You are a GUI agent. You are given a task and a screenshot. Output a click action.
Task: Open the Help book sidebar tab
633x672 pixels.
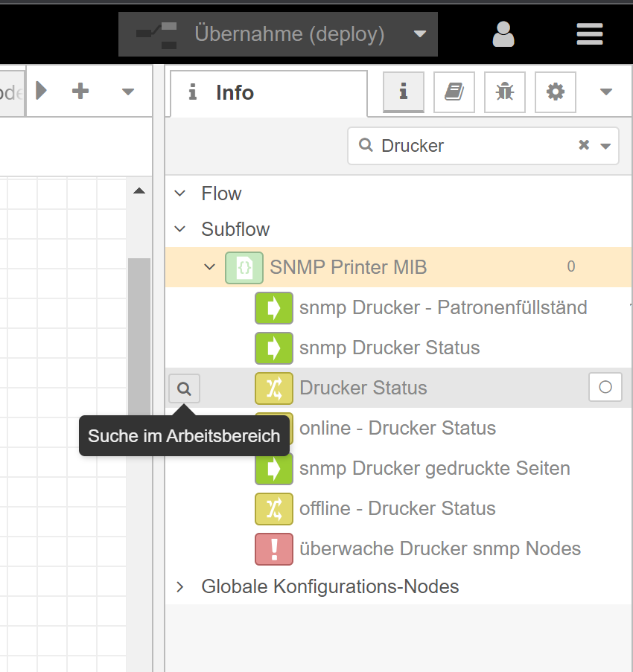(454, 92)
